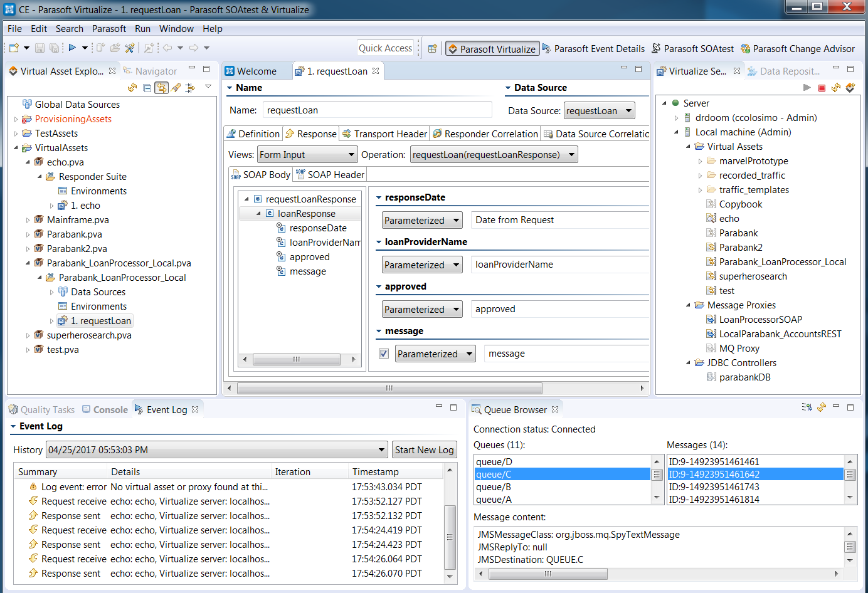
Task: Click the Queue Browser refresh icon
Action: [x=822, y=407]
